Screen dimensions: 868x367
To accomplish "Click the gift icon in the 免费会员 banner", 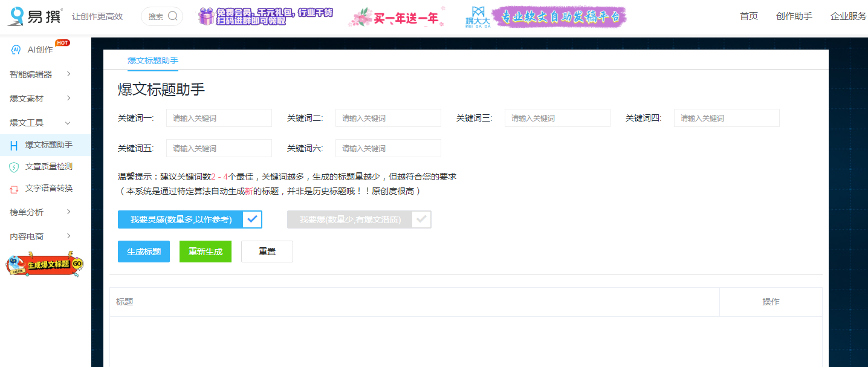I will (207, 15).
